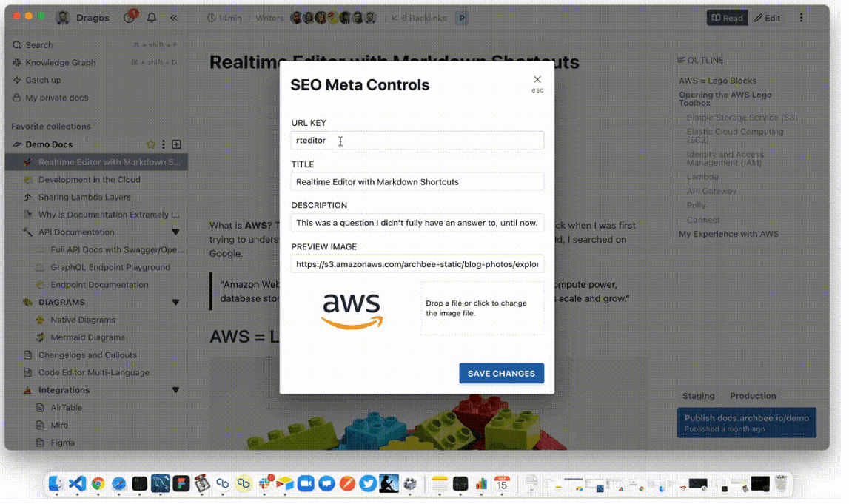Click Save Changes button
849x504 pixels.
pos(501,374)
